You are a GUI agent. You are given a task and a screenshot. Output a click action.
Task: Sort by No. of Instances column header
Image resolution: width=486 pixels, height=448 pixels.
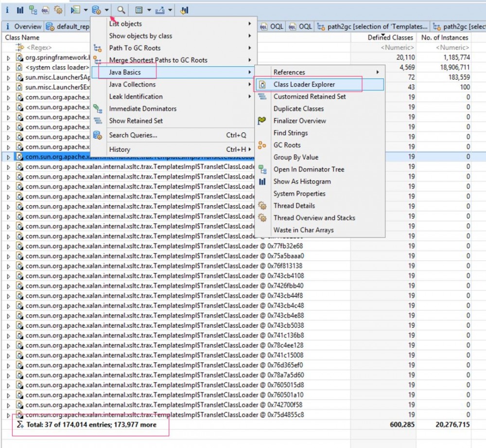pyautogui.click(x=445, y=37)
